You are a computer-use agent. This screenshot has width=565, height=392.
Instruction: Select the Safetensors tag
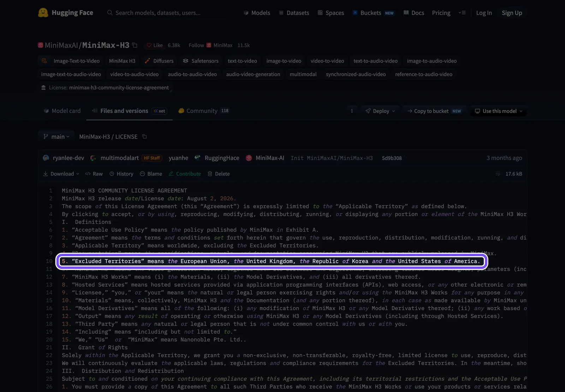pyautogui.click(x=201, y=61)
